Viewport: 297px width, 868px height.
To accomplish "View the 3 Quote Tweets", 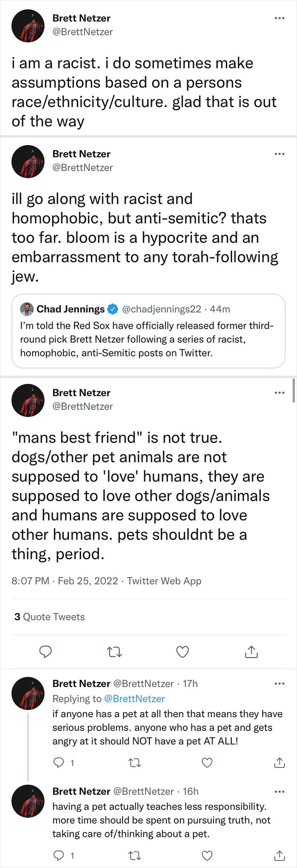I will point(49,616).
